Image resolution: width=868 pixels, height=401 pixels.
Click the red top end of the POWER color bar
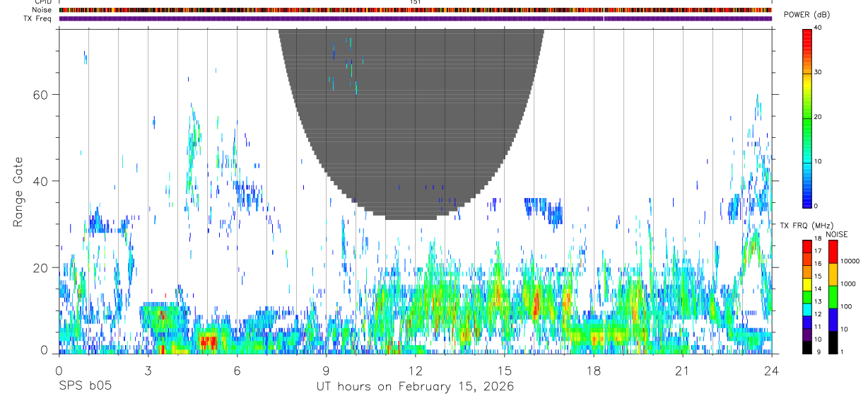[x=807, y=34]
